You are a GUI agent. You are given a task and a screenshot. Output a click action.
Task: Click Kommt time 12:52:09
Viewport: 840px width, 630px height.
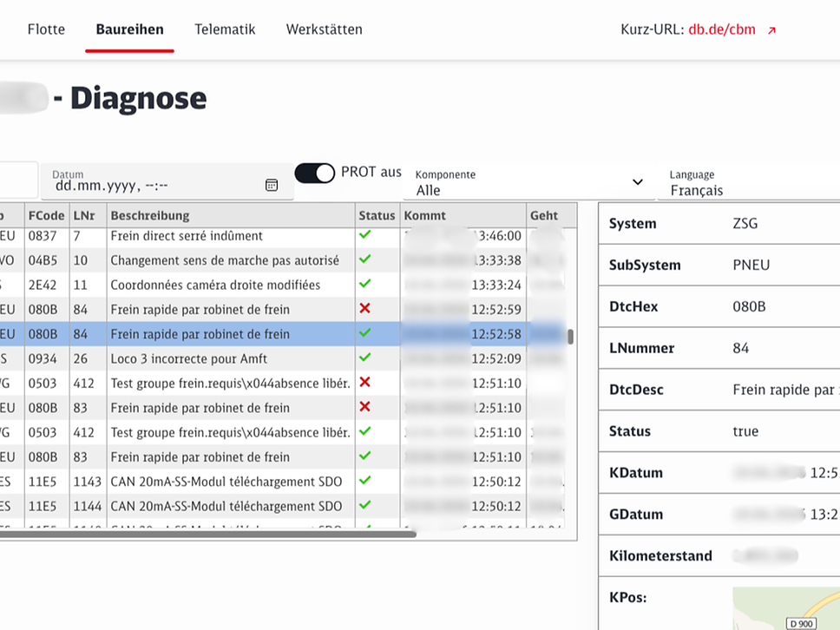click(x=496, y=359)
